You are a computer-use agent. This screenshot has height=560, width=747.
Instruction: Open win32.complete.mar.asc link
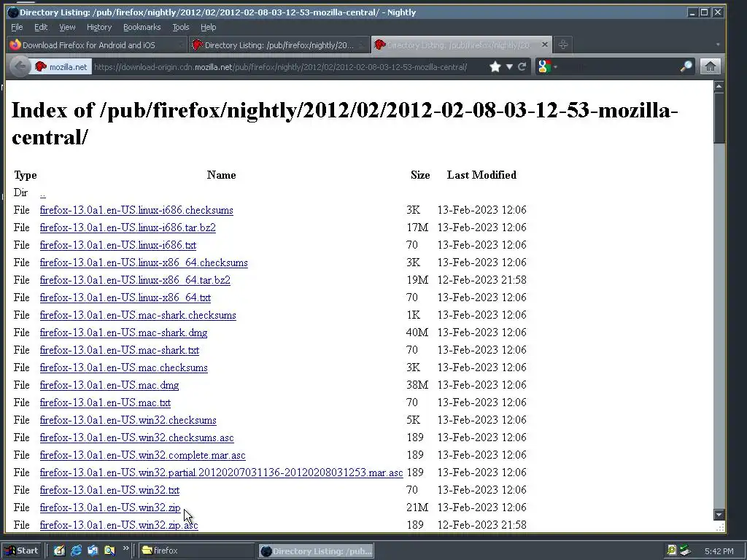click(x=142, y=455)
